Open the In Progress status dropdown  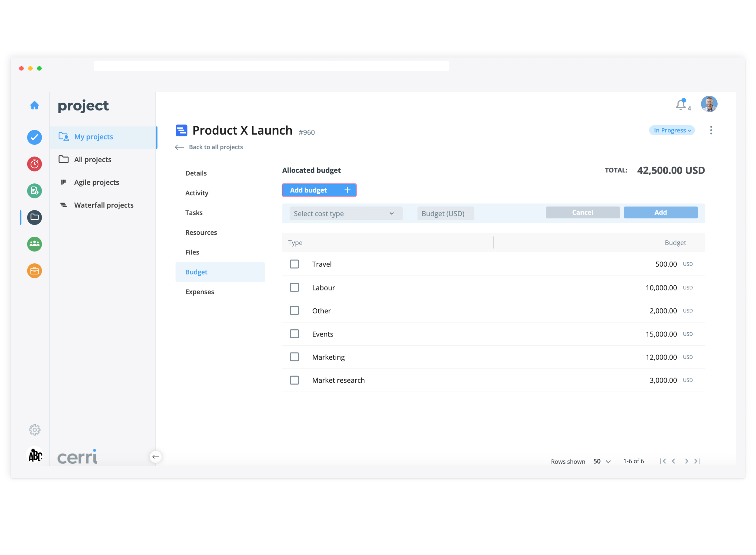tap(672, 130)
